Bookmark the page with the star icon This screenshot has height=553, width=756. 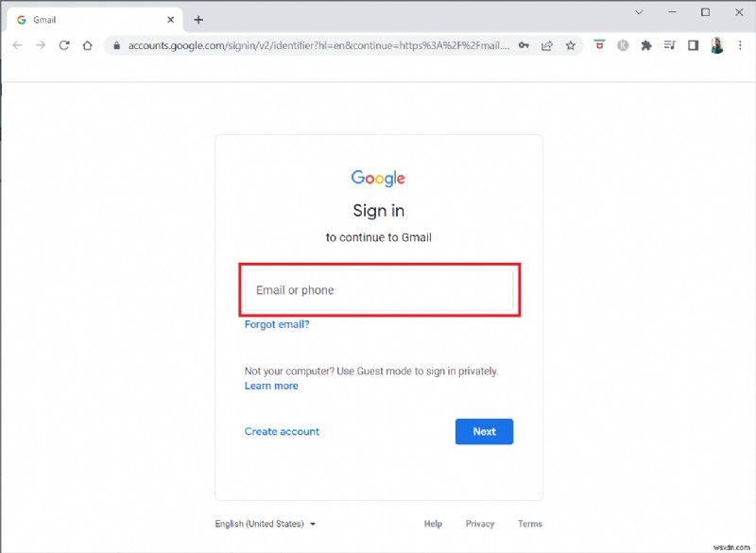[570, 44]
